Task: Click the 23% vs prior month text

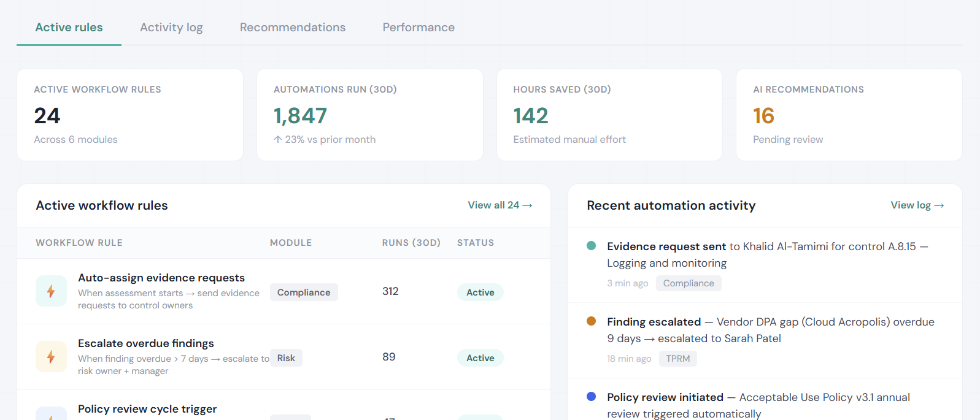Action: tap(325, 140)
